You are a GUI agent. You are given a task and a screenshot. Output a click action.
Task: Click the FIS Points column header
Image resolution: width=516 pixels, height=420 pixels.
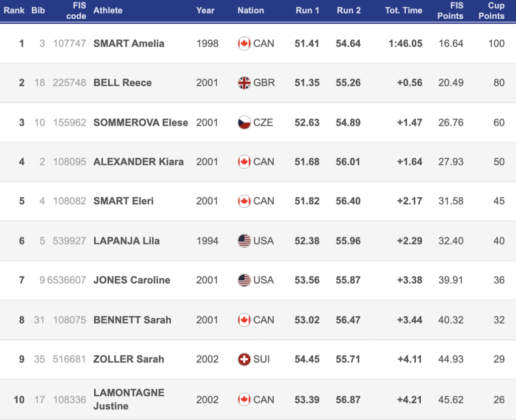click(450, 11)
